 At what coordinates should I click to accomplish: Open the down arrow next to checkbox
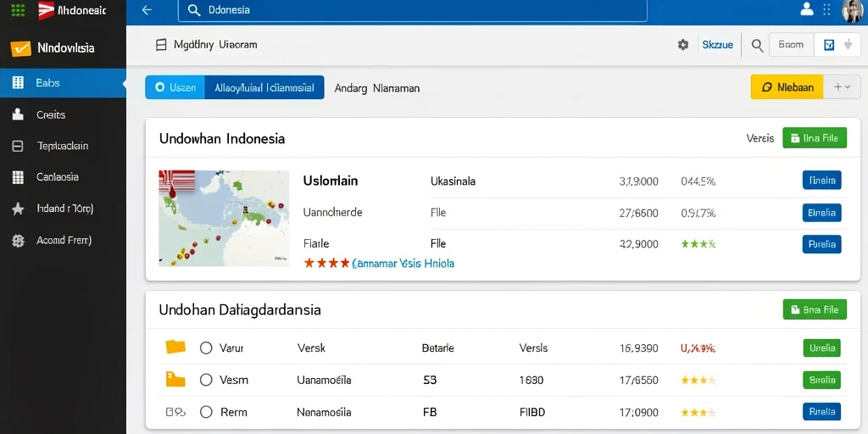pyautogui.click(x=848, y=45)
